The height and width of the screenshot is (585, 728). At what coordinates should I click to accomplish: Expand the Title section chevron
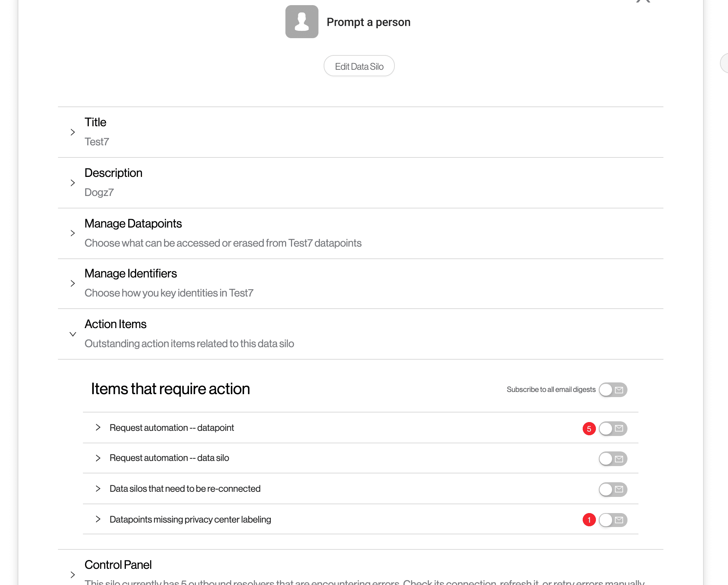tap(73, 132)
